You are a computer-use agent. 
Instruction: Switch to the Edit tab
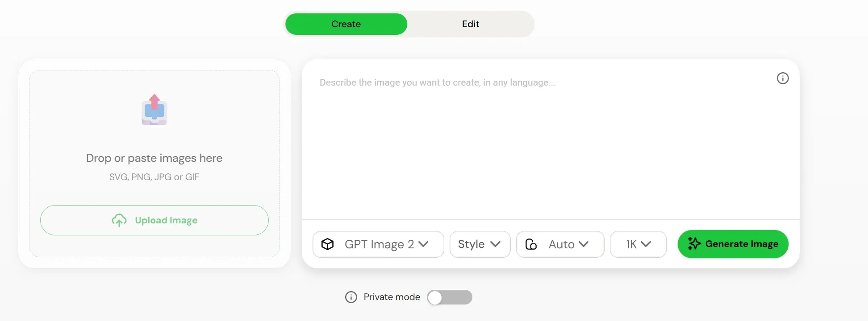pyautogui.click(x=470, y=24)
